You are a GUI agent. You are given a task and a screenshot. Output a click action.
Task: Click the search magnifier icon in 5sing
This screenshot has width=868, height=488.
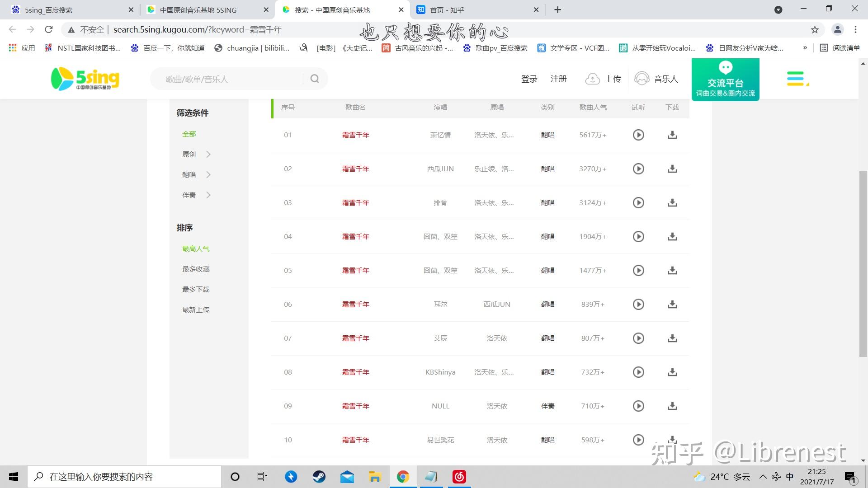(x=315, y=79)
